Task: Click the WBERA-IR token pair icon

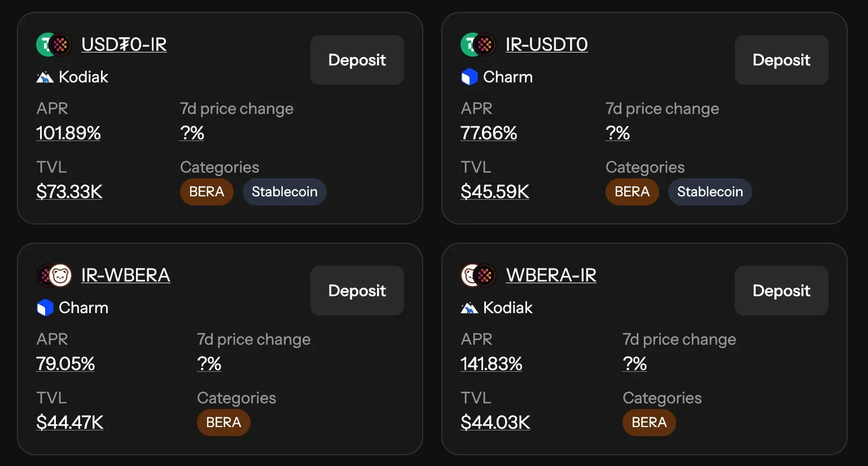Action: click(478, 275)
